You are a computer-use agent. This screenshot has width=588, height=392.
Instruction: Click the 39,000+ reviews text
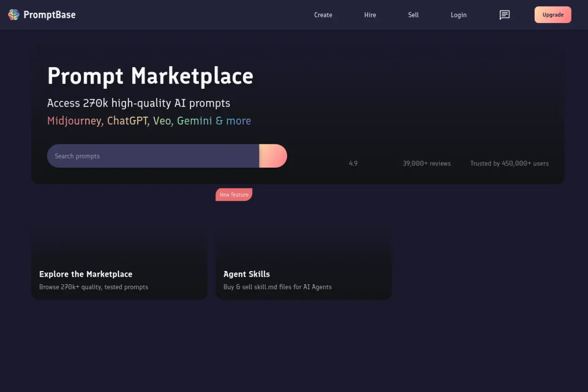[427, 164]
